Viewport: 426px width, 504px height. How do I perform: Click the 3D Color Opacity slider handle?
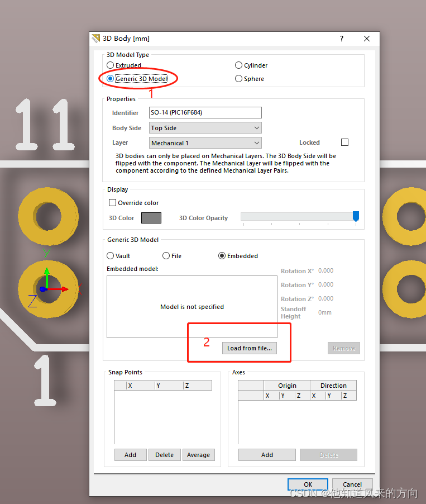356,216
